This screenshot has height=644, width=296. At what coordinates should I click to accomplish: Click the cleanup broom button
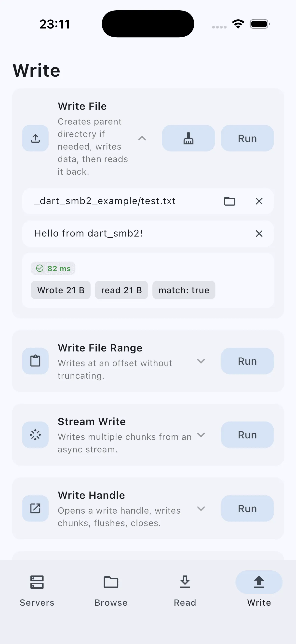point(188,138)
